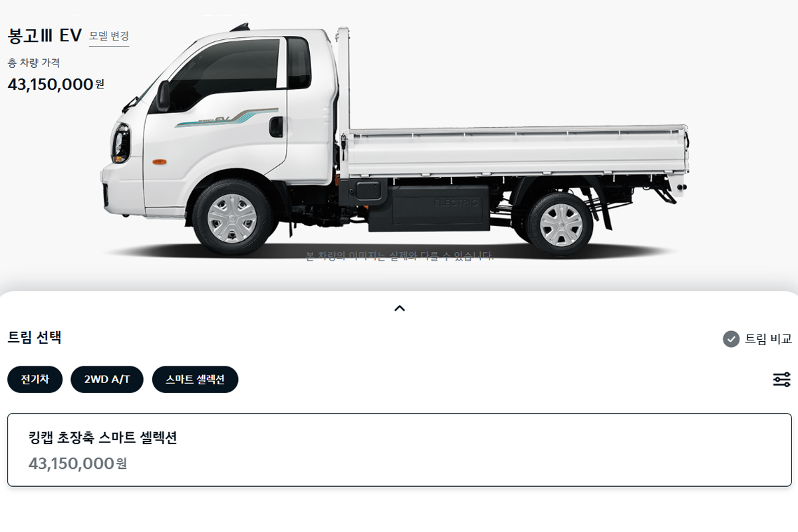Click the 트림 비교 label text
This screenshot has height=532, width=798.
coord(768,339)
